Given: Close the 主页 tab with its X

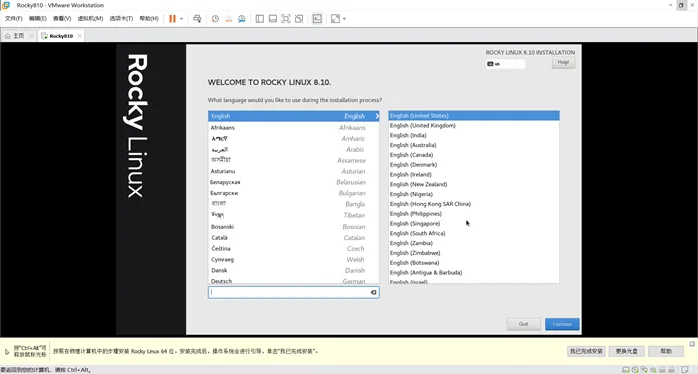Looking at the screenshot, I should click(31, 36).
